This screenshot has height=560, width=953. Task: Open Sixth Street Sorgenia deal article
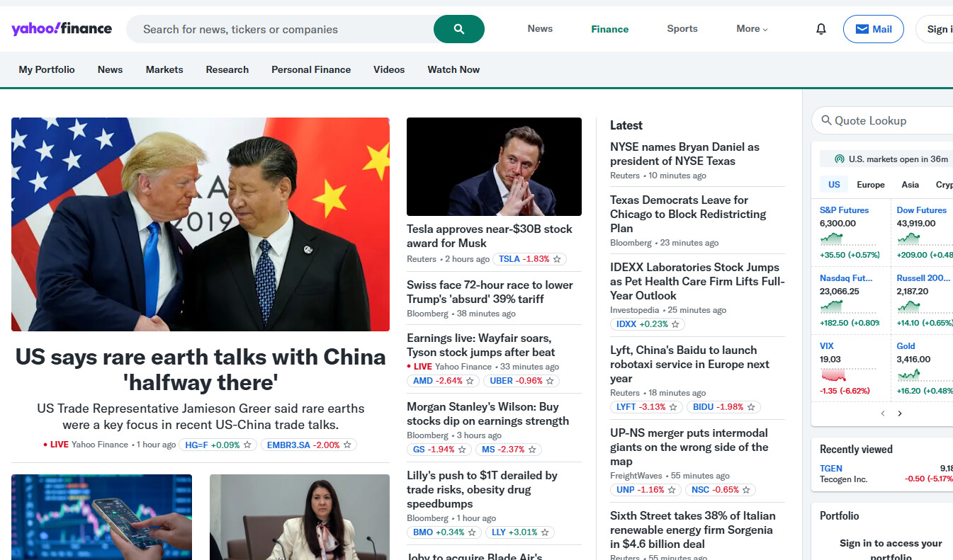[x=693, y=530]
